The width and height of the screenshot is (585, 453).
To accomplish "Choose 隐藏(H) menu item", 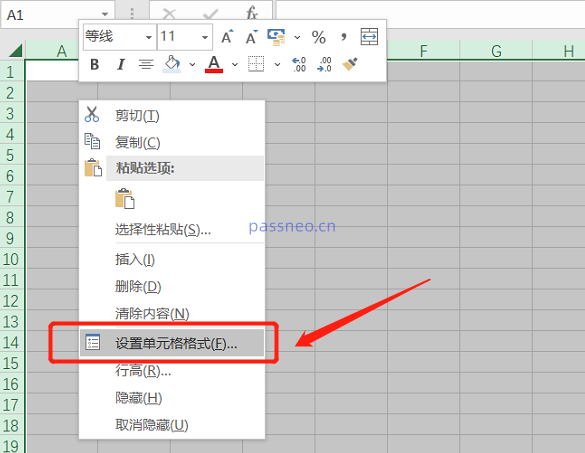I will coord(172,398).
